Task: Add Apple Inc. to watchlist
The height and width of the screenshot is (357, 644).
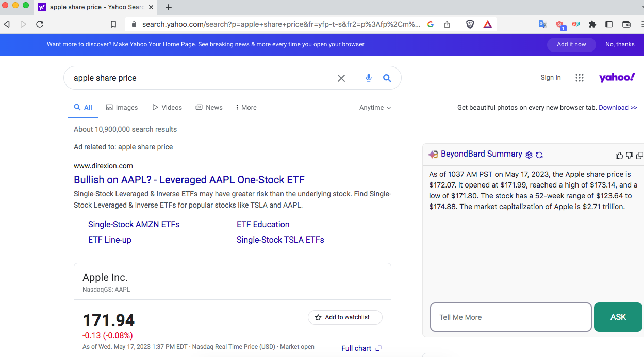Action: pos(345,317)
